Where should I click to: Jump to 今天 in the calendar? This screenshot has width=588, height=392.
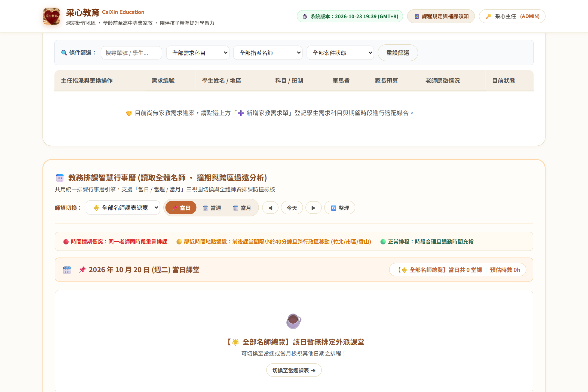(292, 208)
